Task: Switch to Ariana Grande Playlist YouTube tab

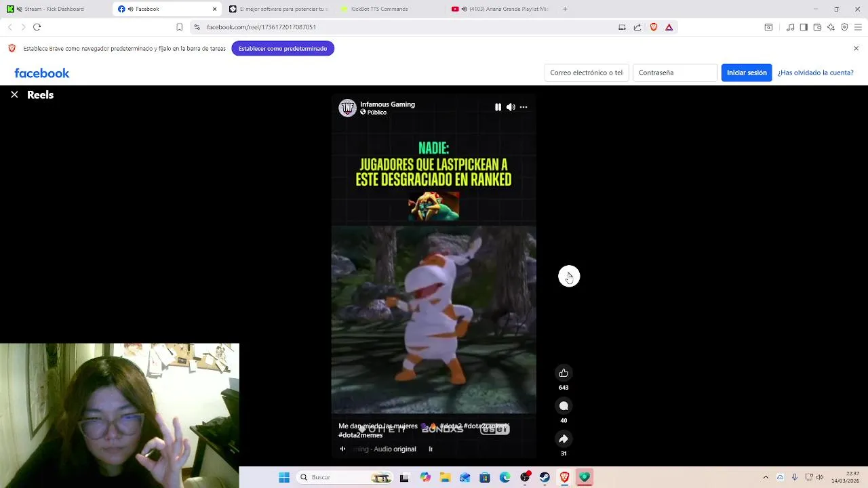Action: [x=500, y=9]
